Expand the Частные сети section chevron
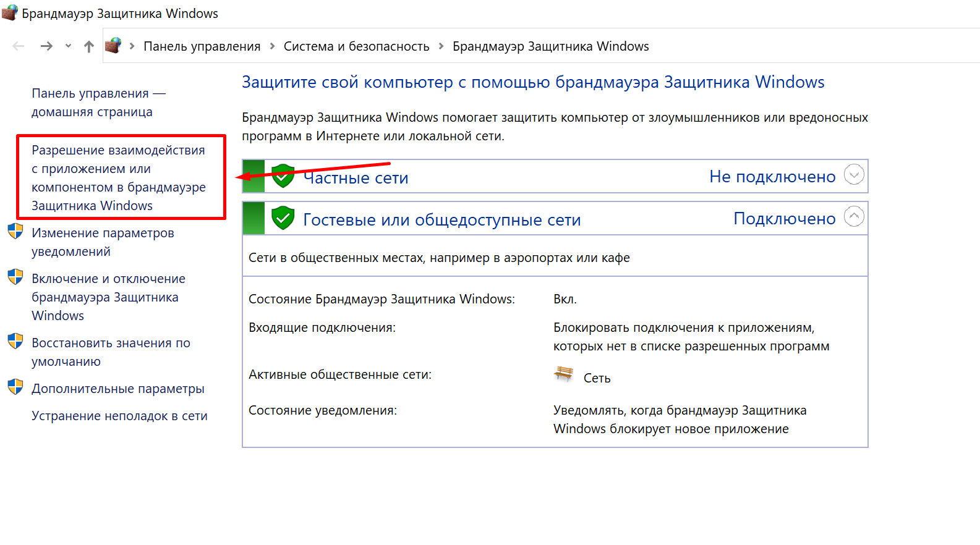 (854, 175)
